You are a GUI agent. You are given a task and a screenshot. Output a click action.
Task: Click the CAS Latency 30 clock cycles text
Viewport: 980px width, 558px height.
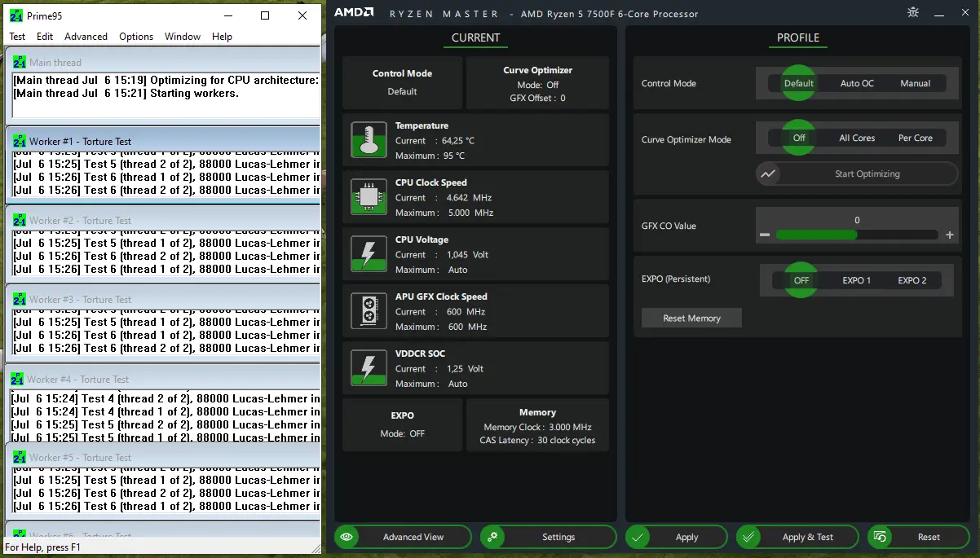pos(537,441)
